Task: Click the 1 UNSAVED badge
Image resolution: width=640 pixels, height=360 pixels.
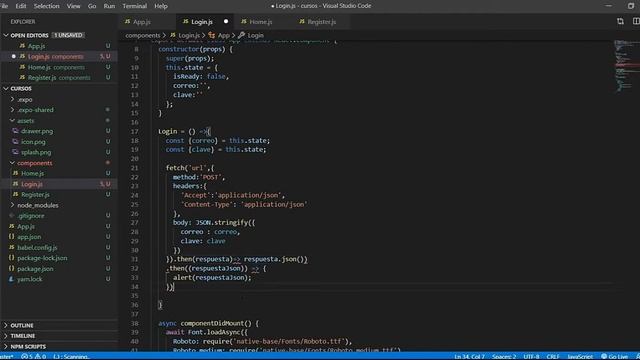Action: pyautogui.click(x=68, y=36)
